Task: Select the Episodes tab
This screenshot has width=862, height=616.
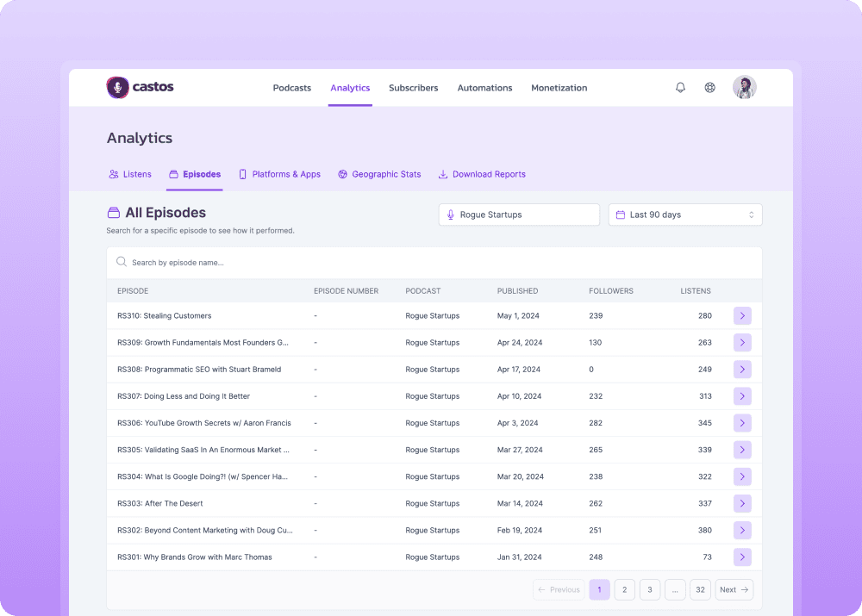Action: click(x=195, y=174)
